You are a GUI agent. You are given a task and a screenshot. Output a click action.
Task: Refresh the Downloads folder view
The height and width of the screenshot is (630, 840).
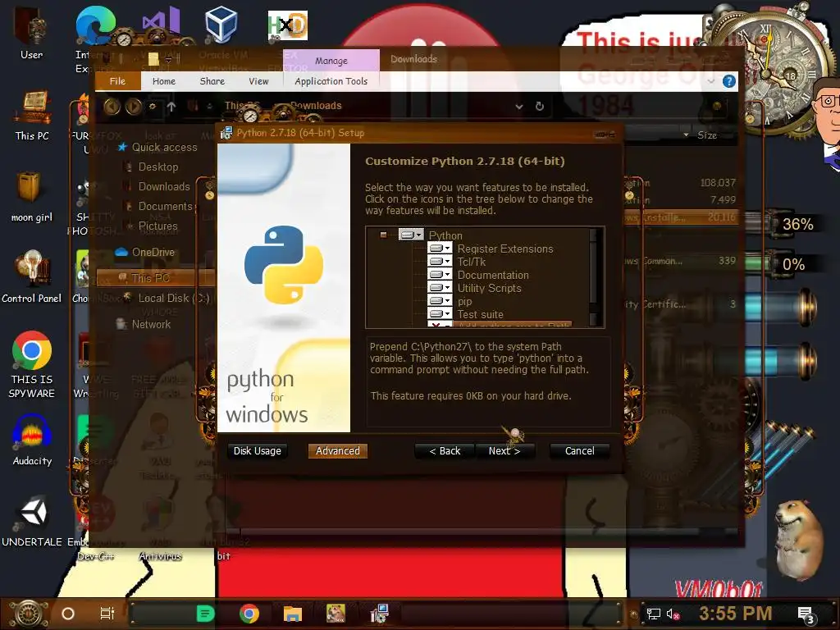pos(540,106)
